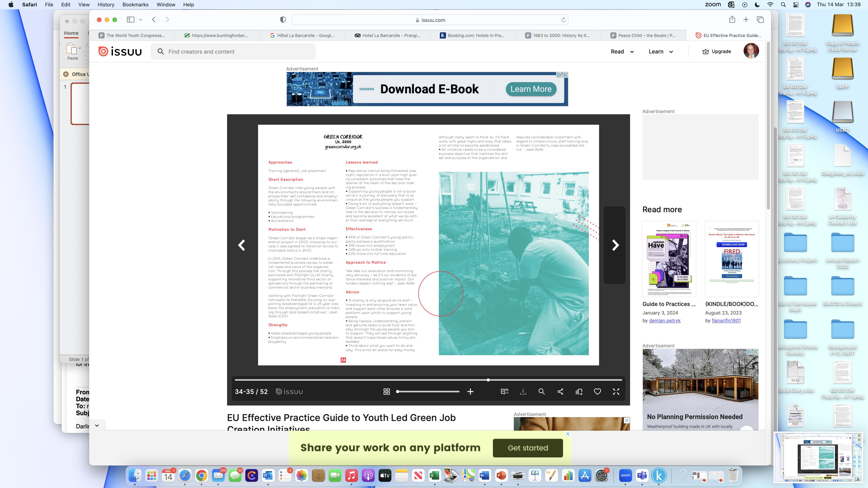
Task: Click the share publication icon
Action: click(x=560, y=391)
